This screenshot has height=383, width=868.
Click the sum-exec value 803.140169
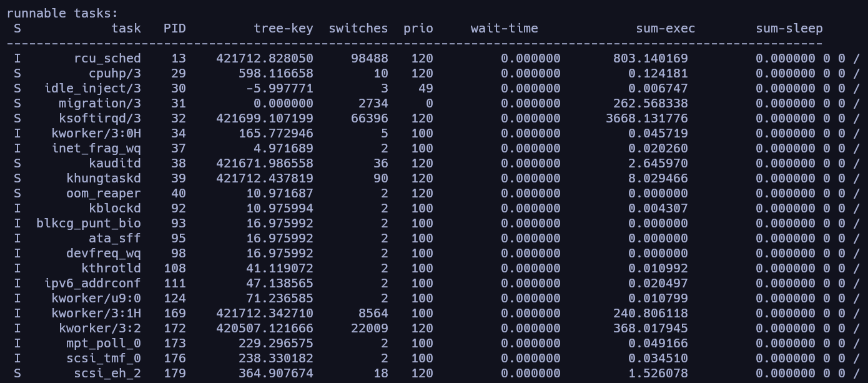(651, 58)
